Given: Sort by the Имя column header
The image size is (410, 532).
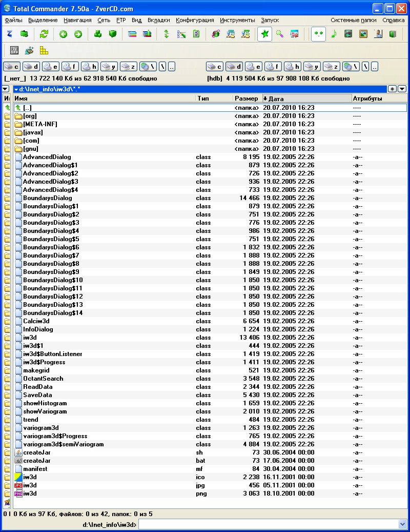Looking at the screenshot, I should point(105,98).
